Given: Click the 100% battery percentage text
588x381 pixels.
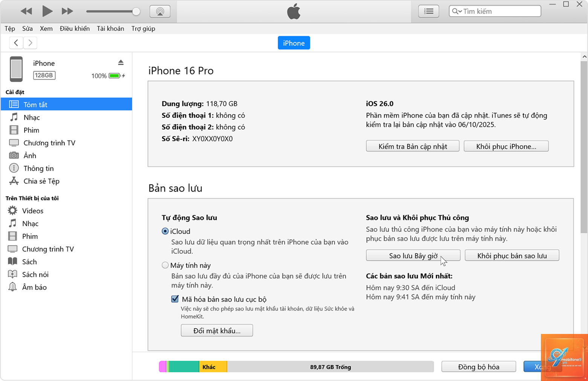Looking at the screenshot, I should pyautogui.click(x=99, y=76).
